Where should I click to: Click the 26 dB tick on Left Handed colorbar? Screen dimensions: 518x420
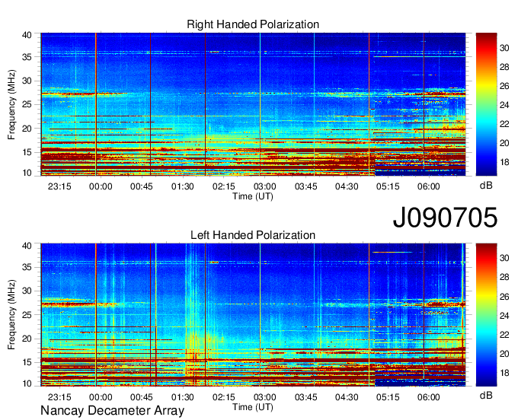tap(504, 297)
